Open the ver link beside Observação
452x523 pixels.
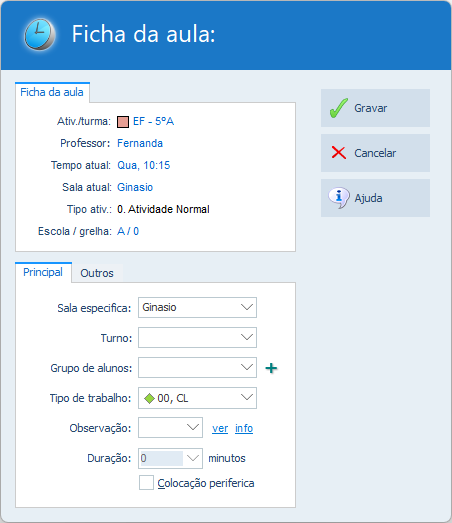220,428
